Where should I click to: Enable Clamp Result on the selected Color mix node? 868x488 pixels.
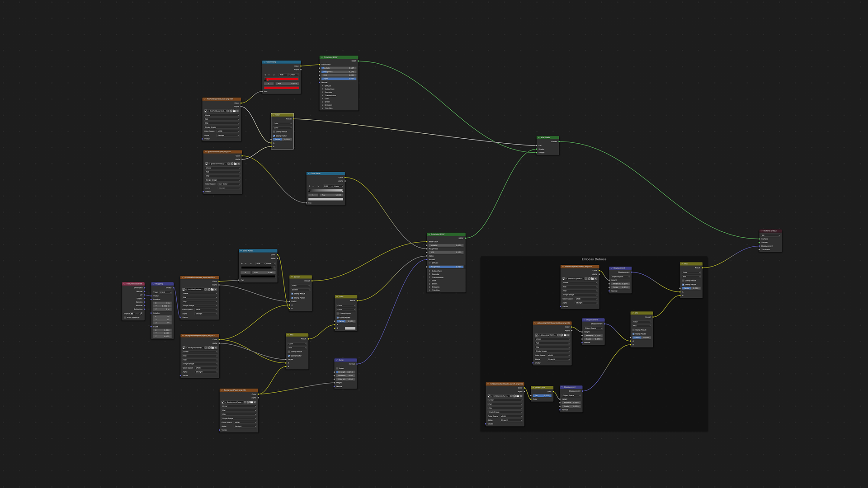(x=274, y=131)
